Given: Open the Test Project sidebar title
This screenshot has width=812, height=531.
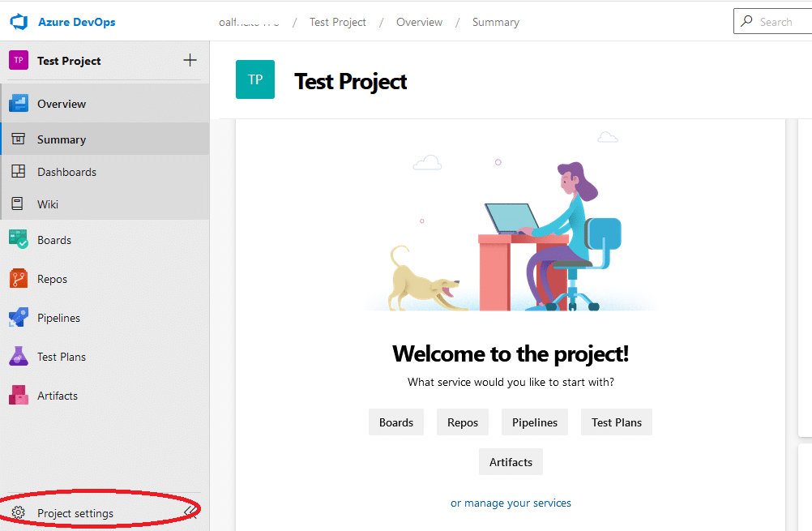Looking at the screenshot, I should coord(69,61).
